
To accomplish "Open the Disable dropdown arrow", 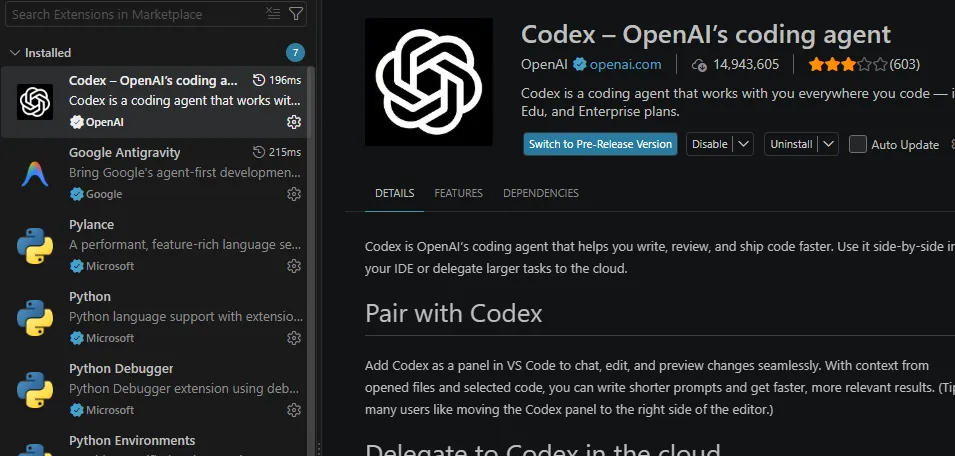I will 743,144.
